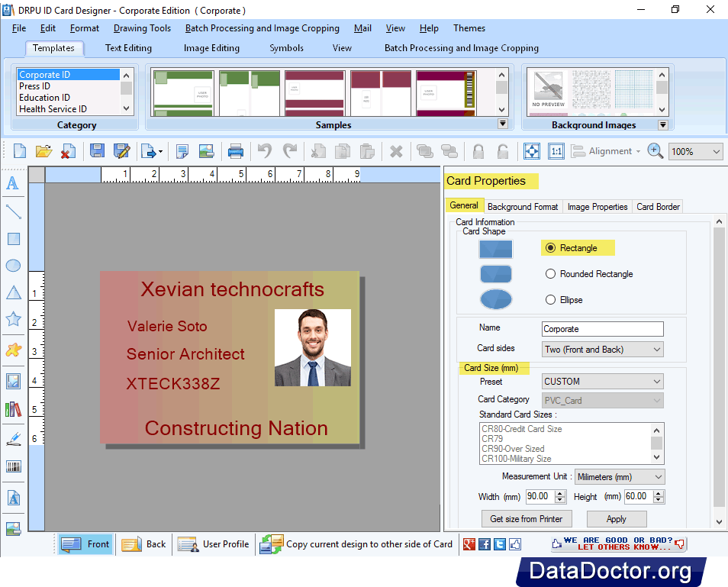The width and height of the screenshot is (728, 587).
Task: Open a file using the folder icon
Action: [x=43, y=151]
